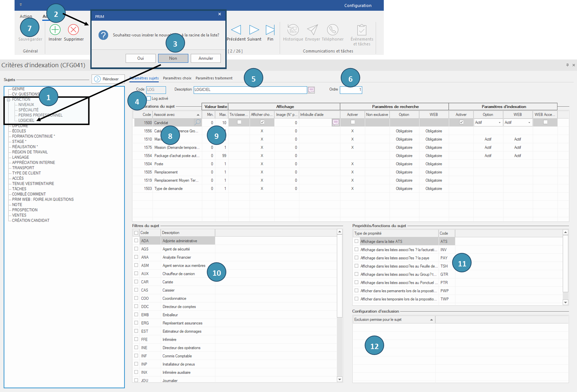This screenshot has width=577, height=392.
Task: Enable Affichage dans la liste ATS checkbox
Action: tap(356, 241)
